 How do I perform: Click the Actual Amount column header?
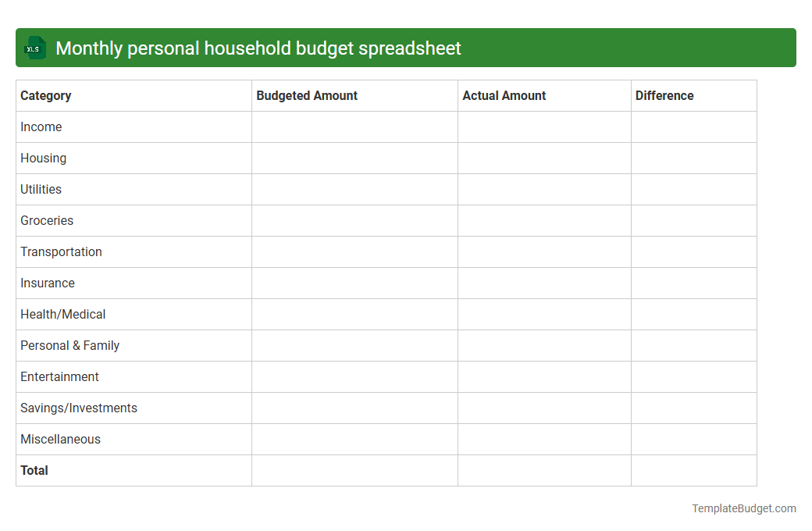tap(503, 95)
